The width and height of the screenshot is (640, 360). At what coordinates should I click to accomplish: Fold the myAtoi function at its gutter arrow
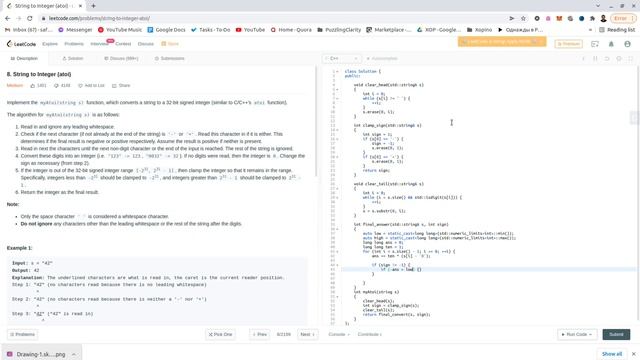pos(337,297)
